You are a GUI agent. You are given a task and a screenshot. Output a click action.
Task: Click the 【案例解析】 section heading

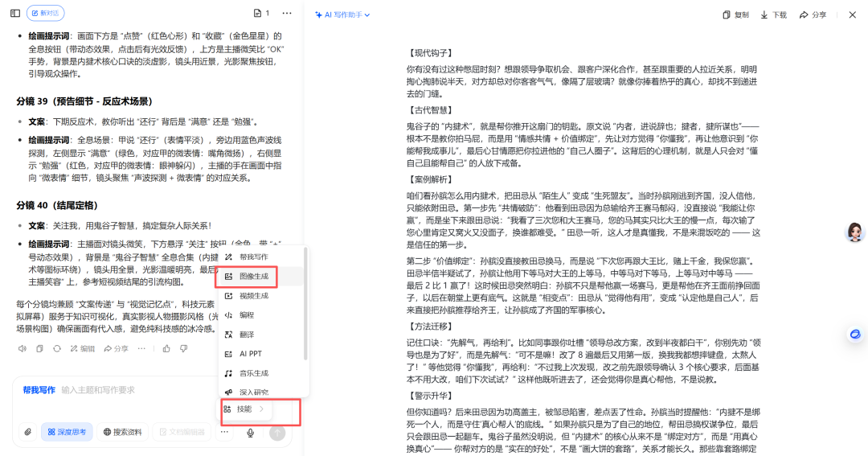click(431, 179)
